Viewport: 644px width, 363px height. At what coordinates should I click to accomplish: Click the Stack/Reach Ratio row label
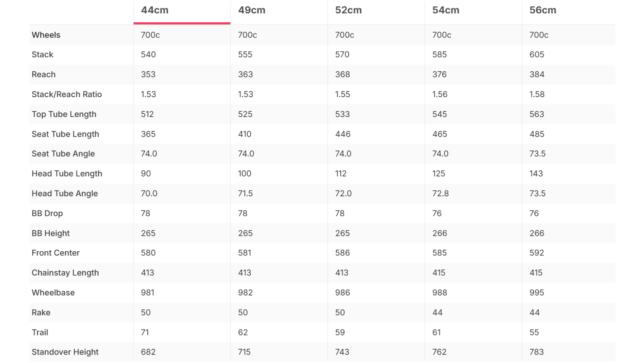[x=67, y=94]
